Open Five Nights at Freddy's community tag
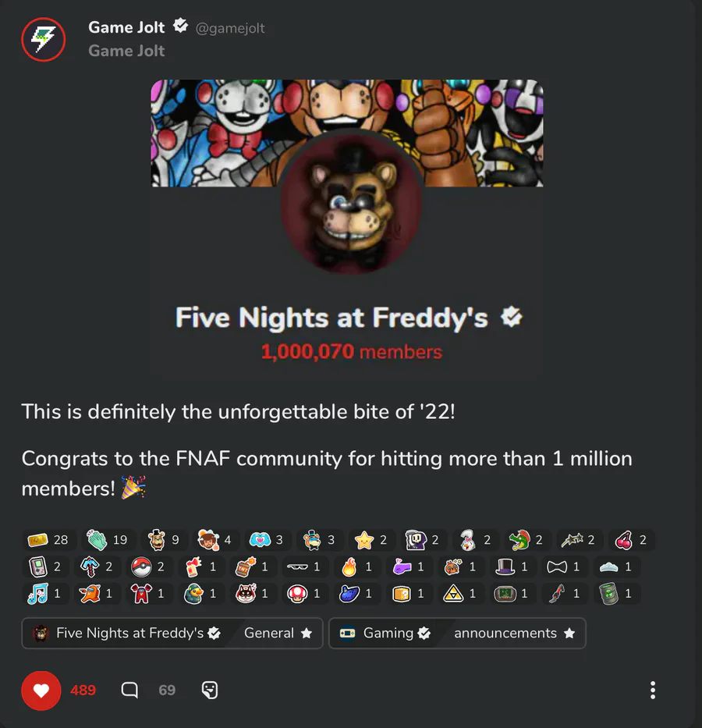This screenshot has width=702, height=728. 126,634
